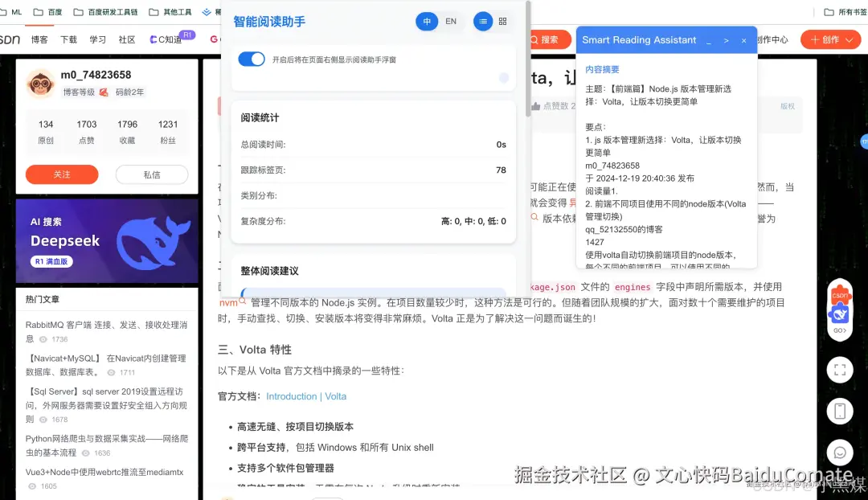Screen dimensions: 868x500
Task: Open Navicat+MySQL hot article link
Action: point(106,365)
